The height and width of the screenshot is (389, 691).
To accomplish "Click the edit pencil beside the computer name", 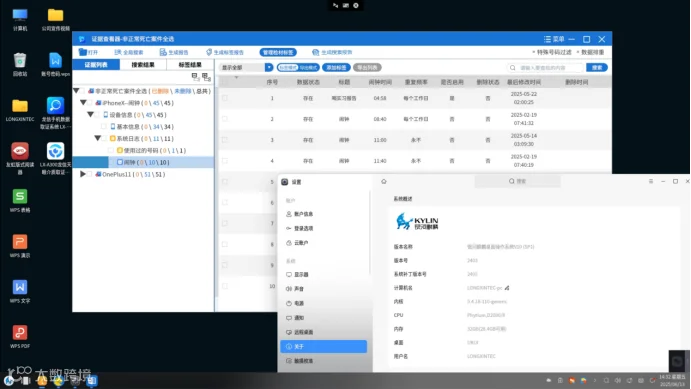I will [507, 288].
